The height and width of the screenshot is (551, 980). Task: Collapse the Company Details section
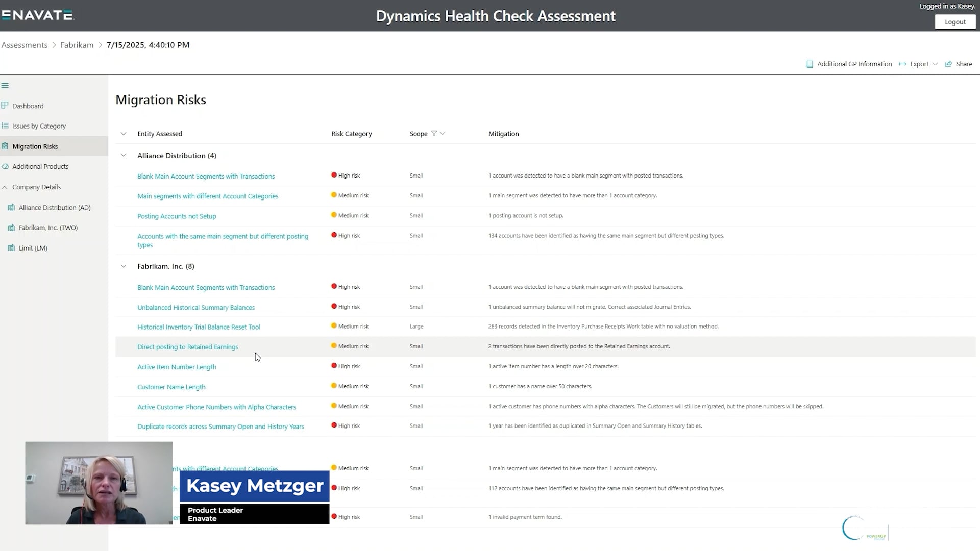click(5, 187)
